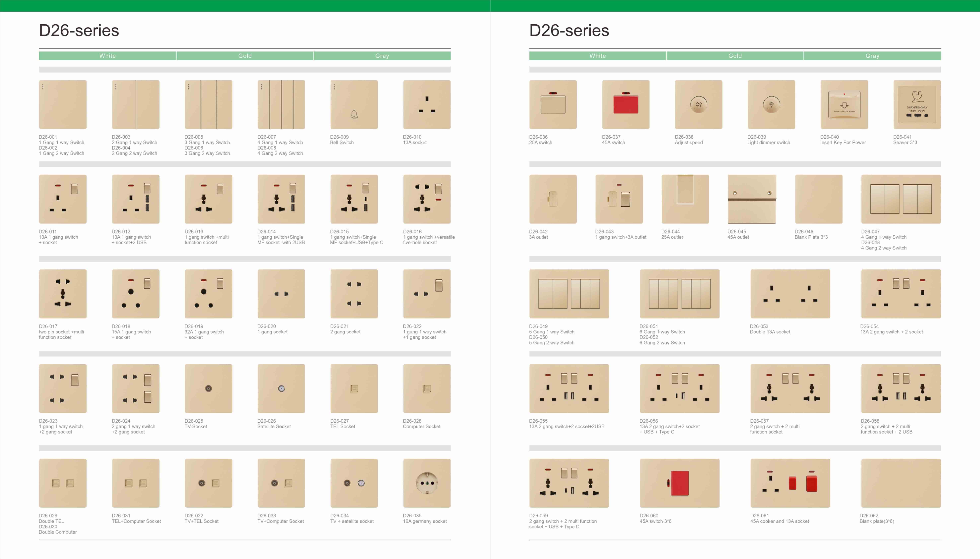Click the D26-047 wide 4 Gang switch image

point(901,199)
